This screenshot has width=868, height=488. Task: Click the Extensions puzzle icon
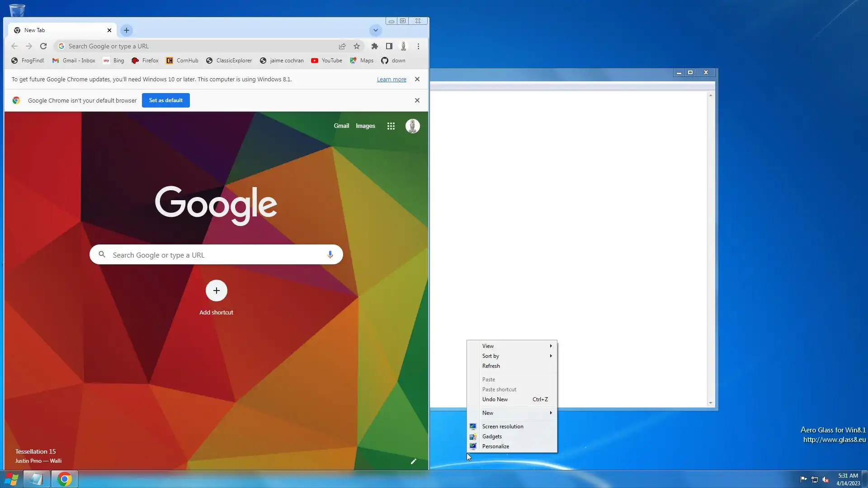point(374,46)
